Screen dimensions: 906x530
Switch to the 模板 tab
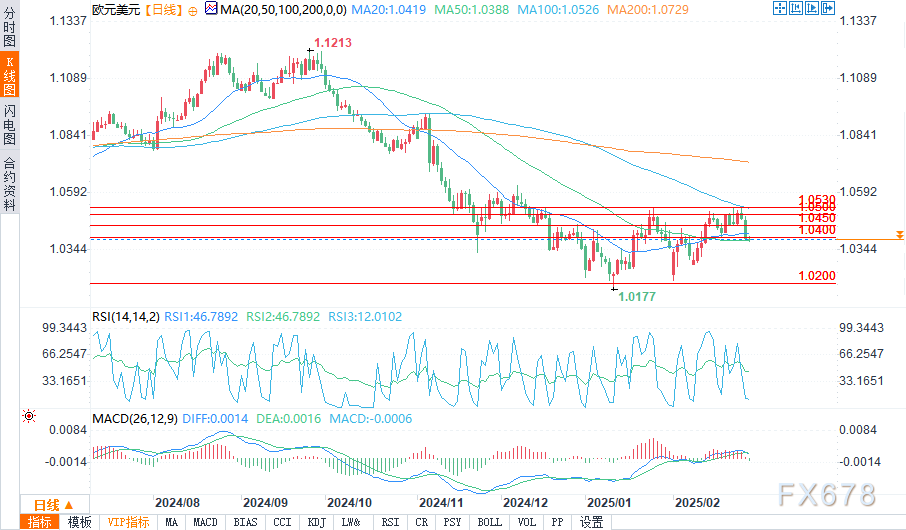[x=79, y=522]
